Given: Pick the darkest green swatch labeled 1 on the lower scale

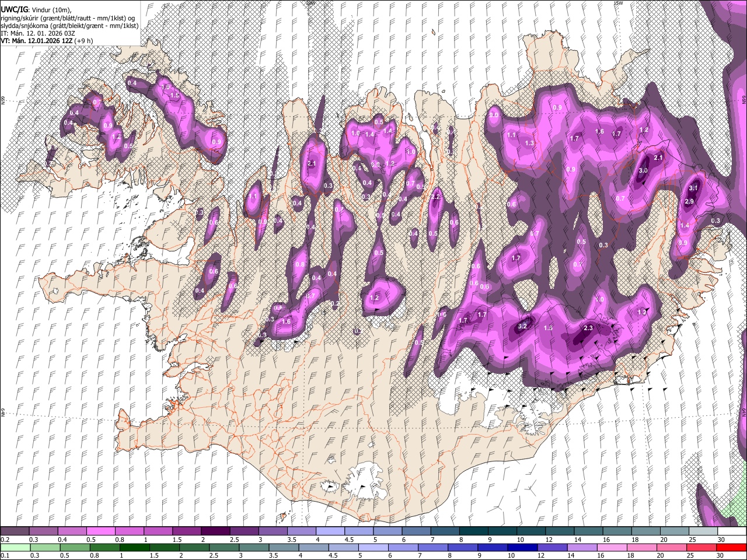Looking at the screenshot, I should 135,548.
